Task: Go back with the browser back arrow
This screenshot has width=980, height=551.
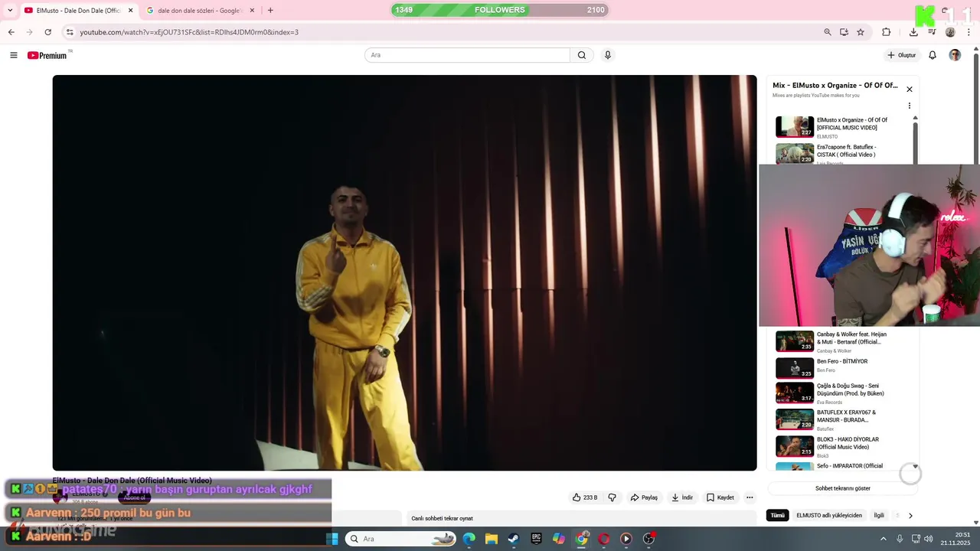Action: tap(11, 32)
